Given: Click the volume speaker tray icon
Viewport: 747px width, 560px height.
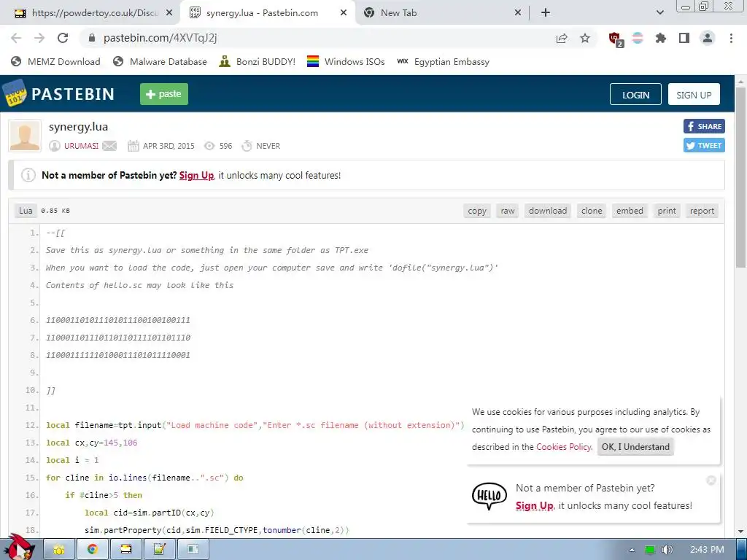Looking at the screenshot, I should (x=667, y=550).
